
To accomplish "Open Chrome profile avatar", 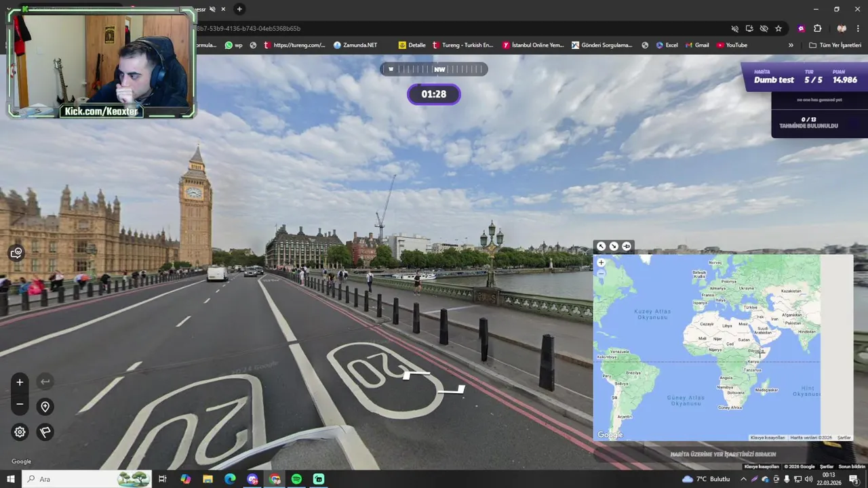I will (x=842, y=28).
